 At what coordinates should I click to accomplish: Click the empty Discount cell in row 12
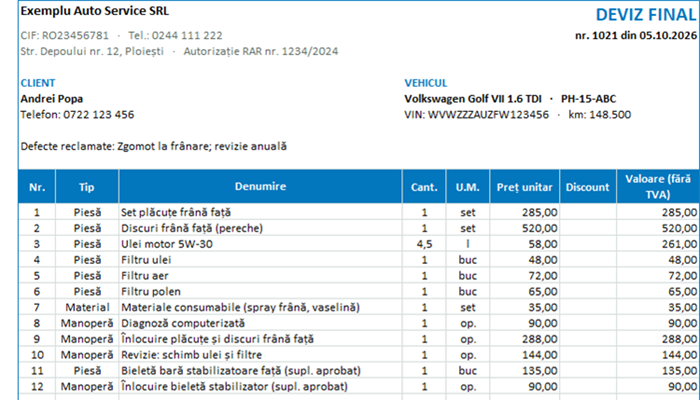[588, 387]
